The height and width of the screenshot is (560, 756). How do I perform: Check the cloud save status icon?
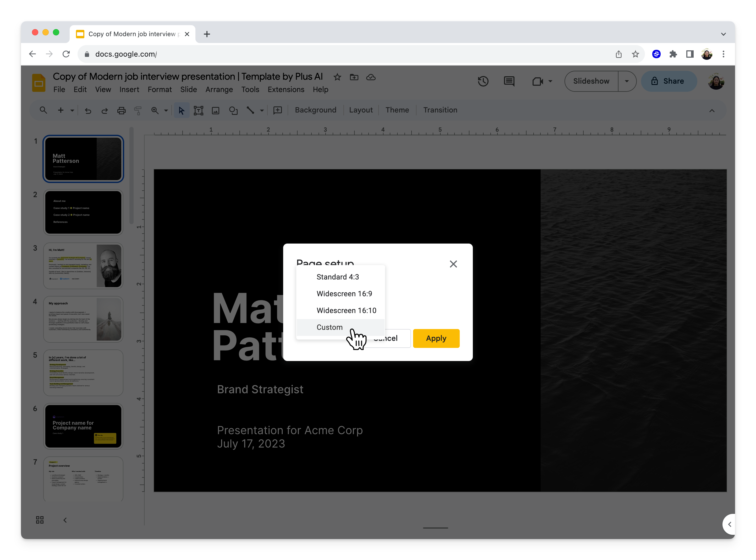point(371,77)
